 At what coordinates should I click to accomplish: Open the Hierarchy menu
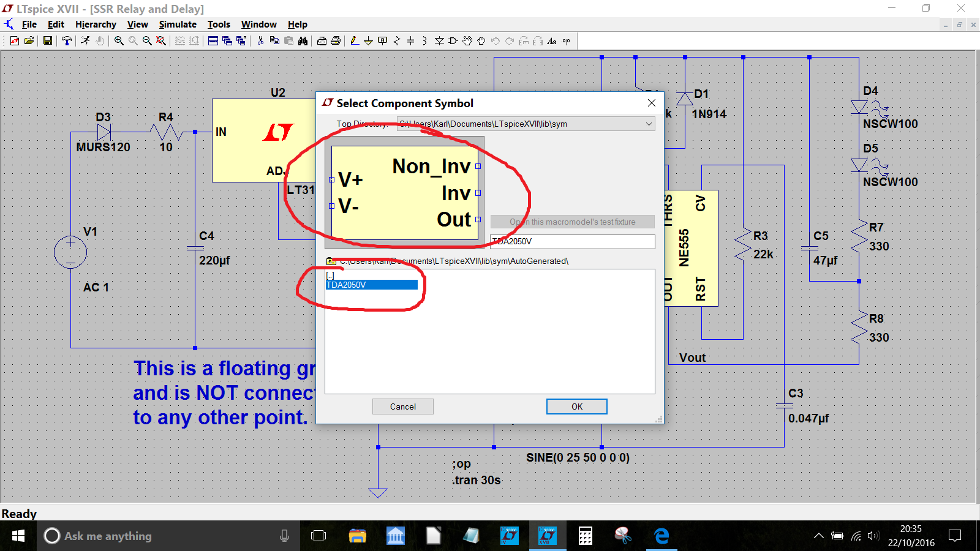(x=96, y=24)
